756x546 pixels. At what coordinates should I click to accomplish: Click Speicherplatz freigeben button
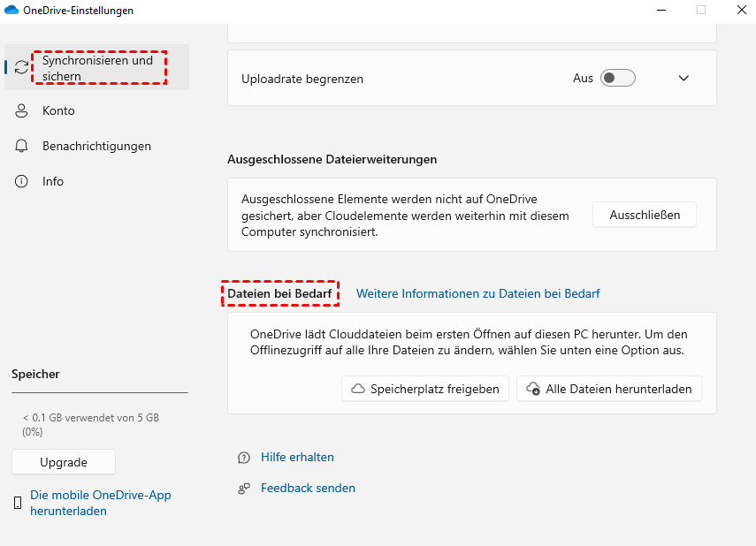click(x=425, y=389)
